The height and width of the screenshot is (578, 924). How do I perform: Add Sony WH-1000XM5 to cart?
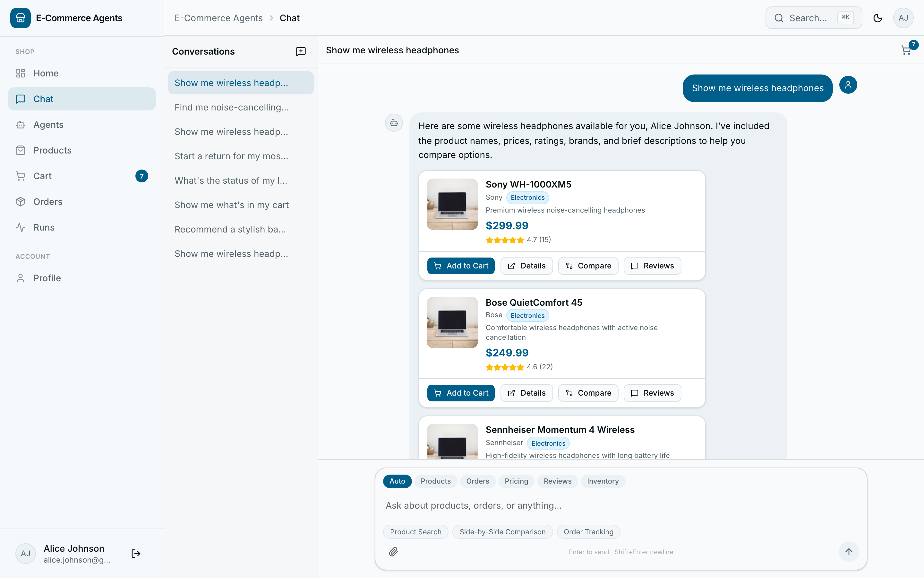coord(461,266)
